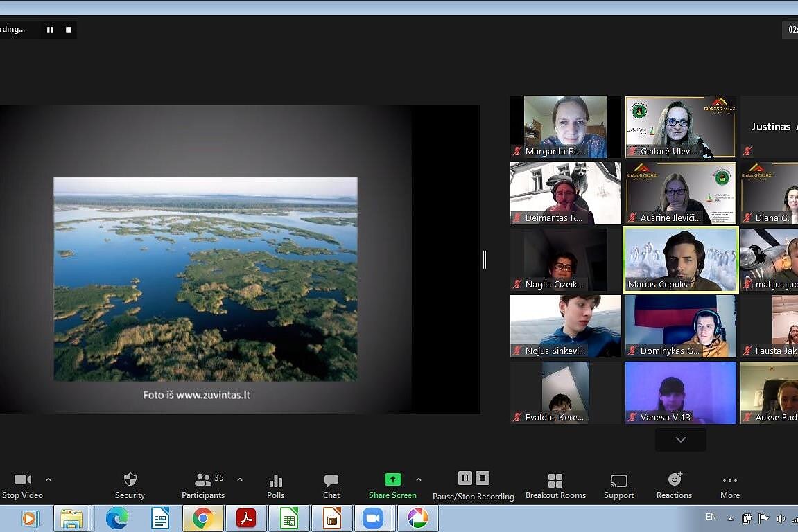Image resolution: width=798 pixels, height=532 pixels.
Task: Expand Share Screen options arrow
Action: pos(419,479)
